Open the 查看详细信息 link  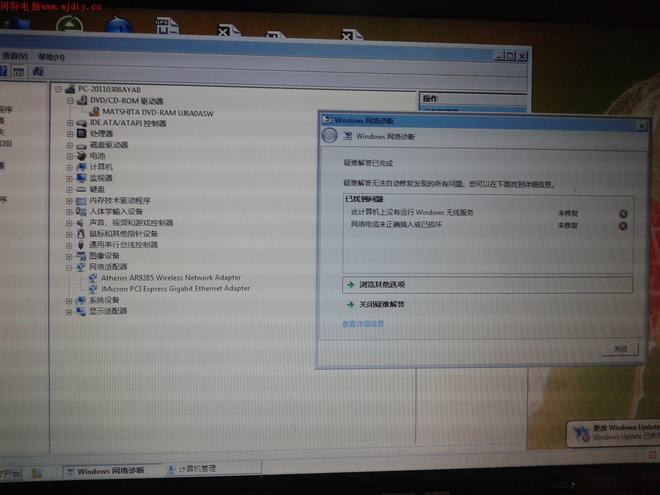[363, 324]
